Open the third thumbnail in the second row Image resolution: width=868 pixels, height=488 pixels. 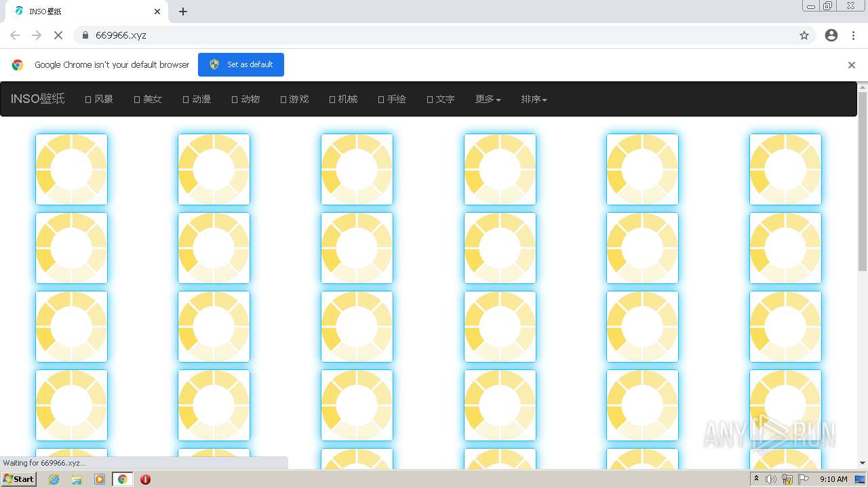pos(357,248)
